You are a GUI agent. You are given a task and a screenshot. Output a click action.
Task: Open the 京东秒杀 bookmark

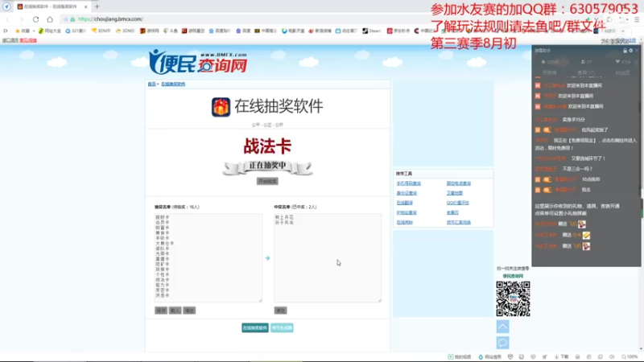coord(398,31)
